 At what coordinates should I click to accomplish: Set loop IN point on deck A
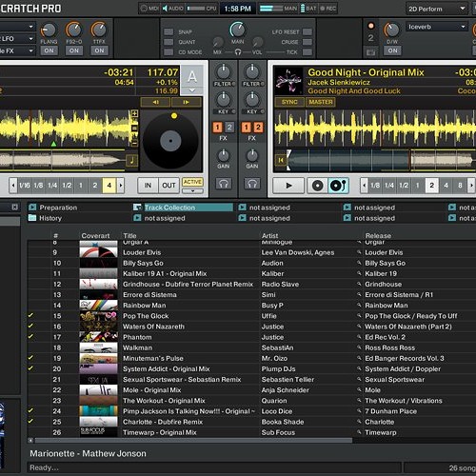pyautogui.click(x=148, y=186)
